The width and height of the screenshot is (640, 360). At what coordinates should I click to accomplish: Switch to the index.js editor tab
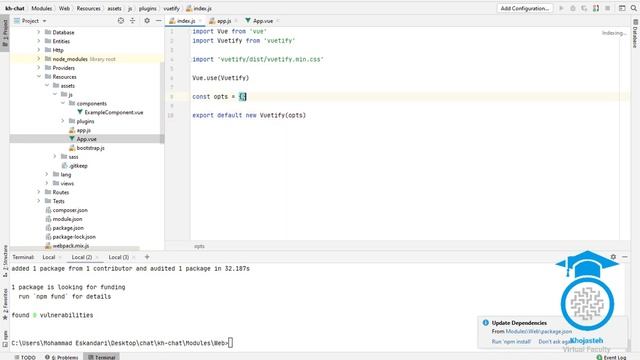coord(186,21)
